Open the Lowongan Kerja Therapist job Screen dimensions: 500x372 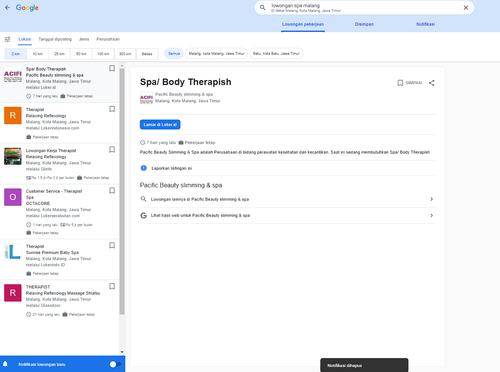59,164
